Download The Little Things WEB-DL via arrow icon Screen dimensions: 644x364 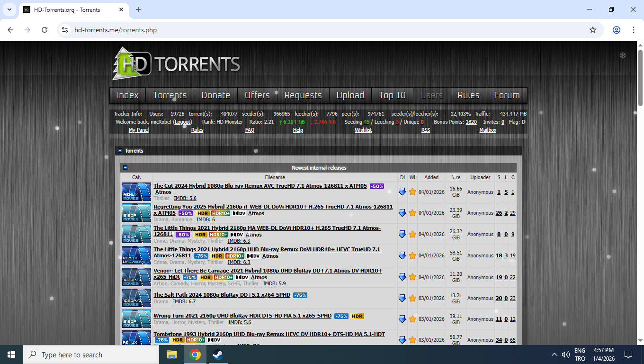(402, 234)
